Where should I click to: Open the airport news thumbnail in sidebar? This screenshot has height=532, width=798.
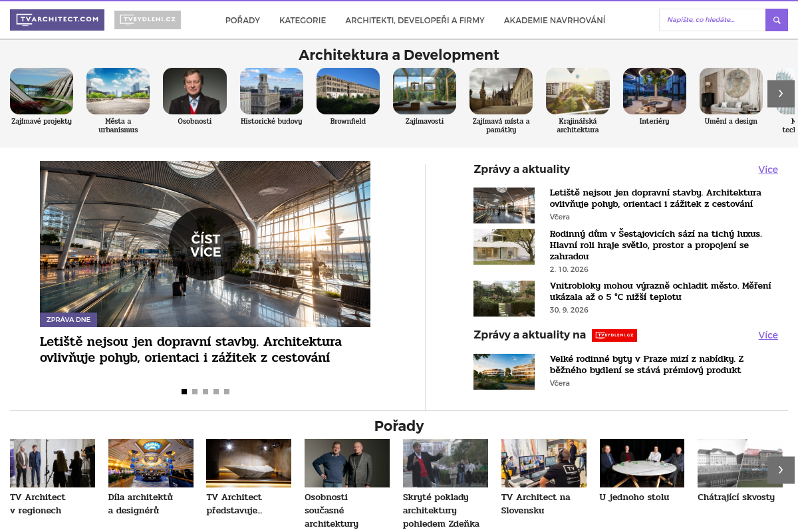tap(504, 205)
